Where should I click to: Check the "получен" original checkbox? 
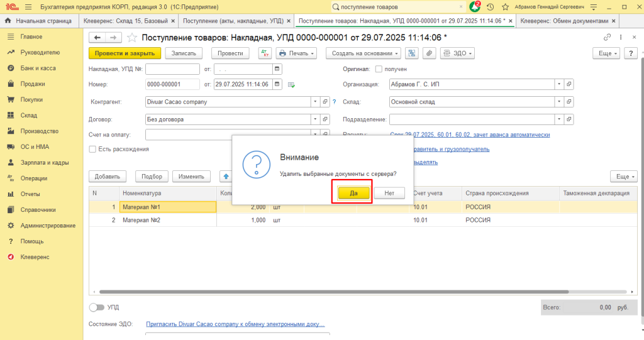(379, 69)
